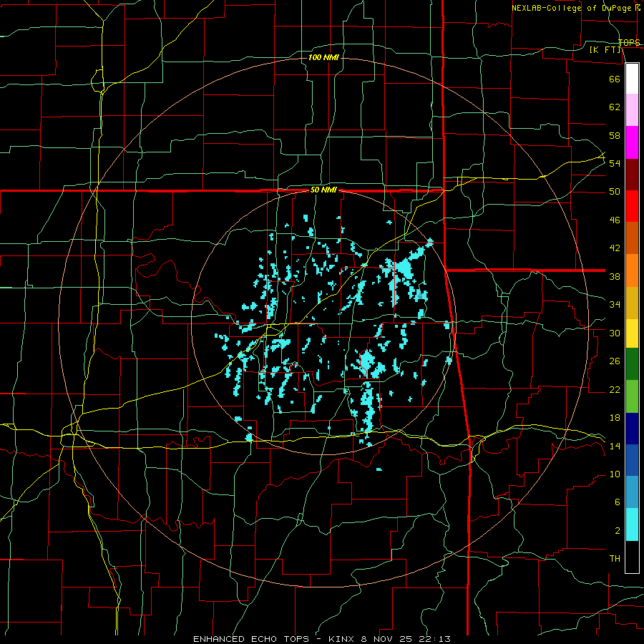Click the "50 NMI" range ring label
The height and width of the screenshot is (644, 644).
323,190
